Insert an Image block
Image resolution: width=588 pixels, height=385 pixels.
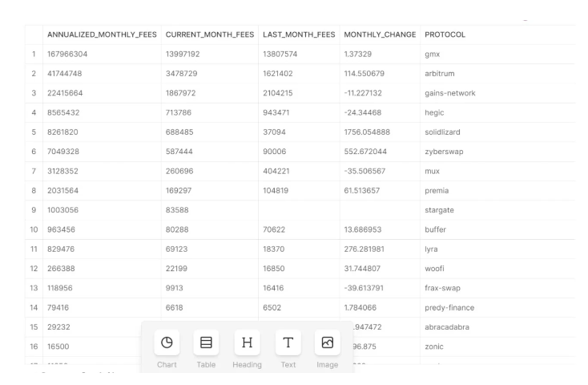328,342
